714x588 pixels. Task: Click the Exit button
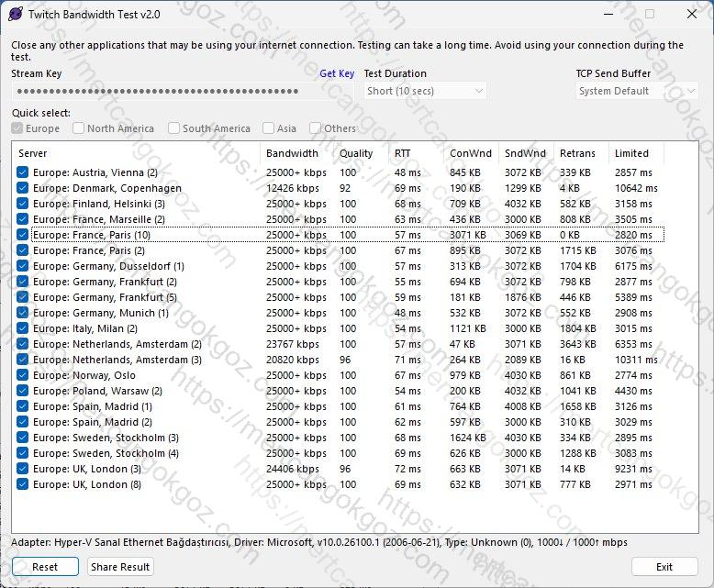pos(664,567)
